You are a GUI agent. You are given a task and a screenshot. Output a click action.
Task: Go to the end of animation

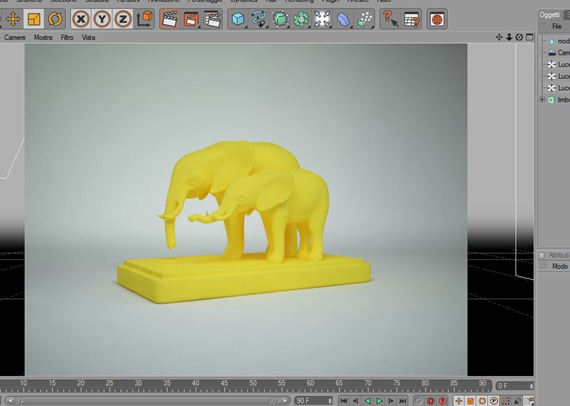(402, 401)
